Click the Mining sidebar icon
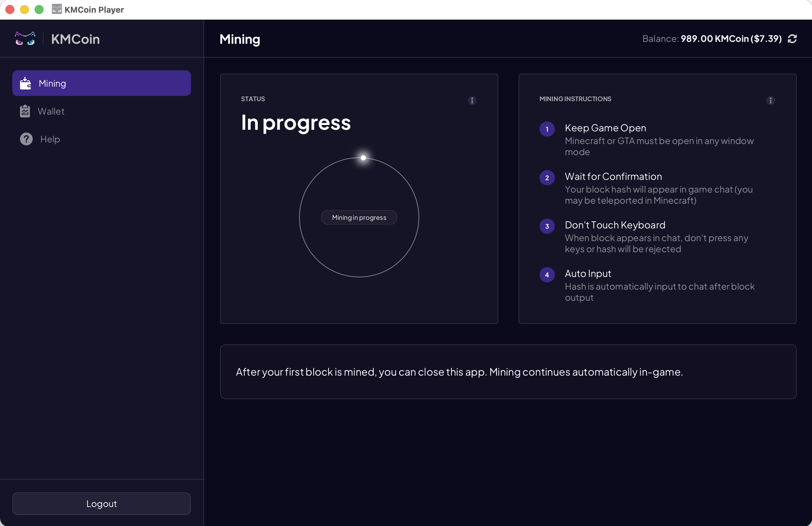The width and height of the screenshot is (812, 526). [x=25, y=83]
